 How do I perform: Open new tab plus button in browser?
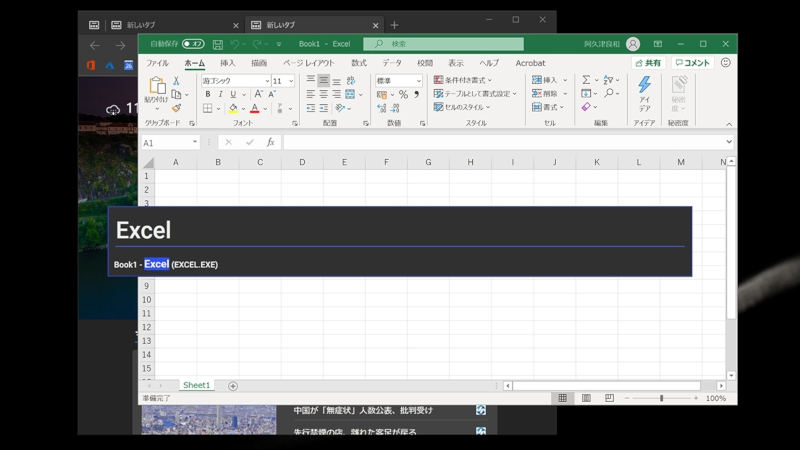(x=394, y=25)
